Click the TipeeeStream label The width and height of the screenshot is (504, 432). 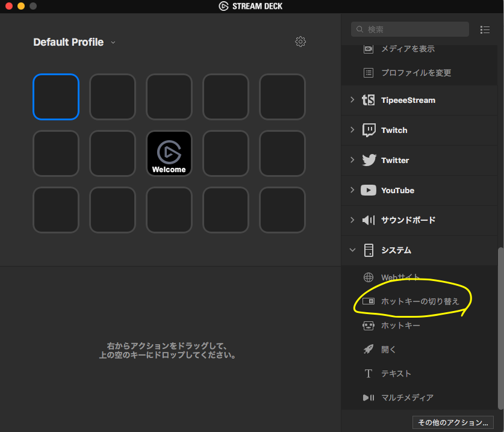[408, 100]
